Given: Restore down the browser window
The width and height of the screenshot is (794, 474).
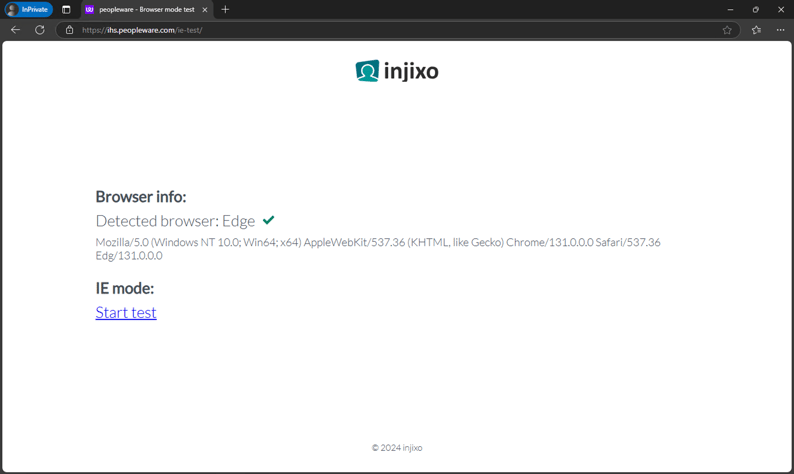Looking at the screenshot, I should click(x=755, y=9).
